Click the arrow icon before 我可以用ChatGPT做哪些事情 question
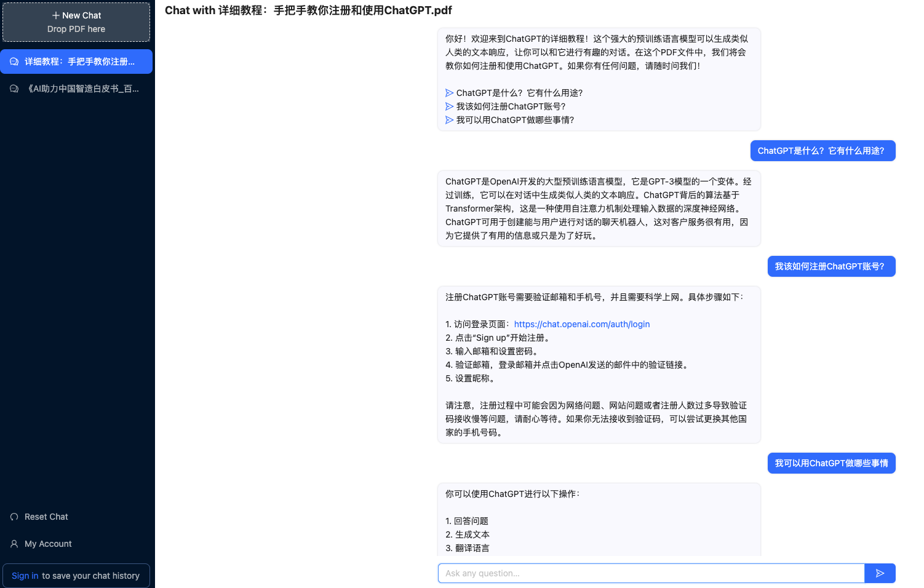The width and height of the screenshot is (924, 588). click(450, 120)
